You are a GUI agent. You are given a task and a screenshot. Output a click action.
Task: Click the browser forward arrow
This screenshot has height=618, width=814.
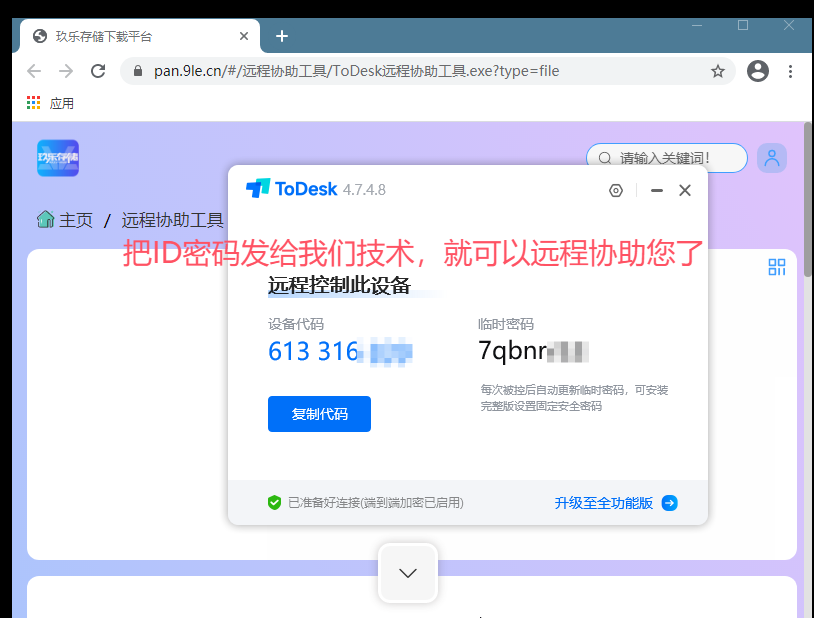[x=66, y=71]
